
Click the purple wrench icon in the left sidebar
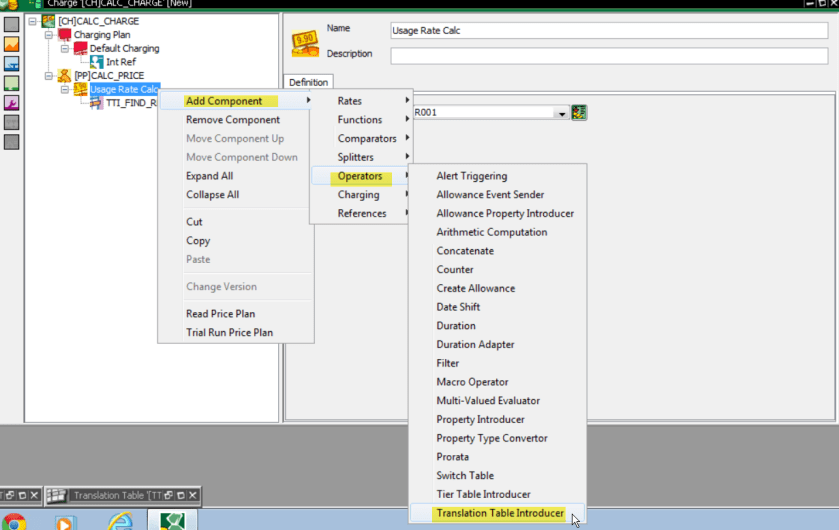pyautogui.click(x=11, y=103)
